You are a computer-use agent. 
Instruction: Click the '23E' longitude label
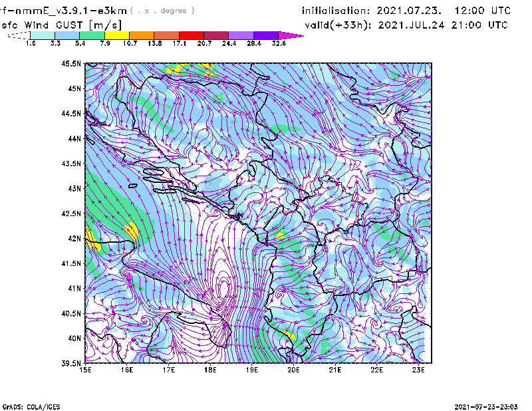pos(418,370)
